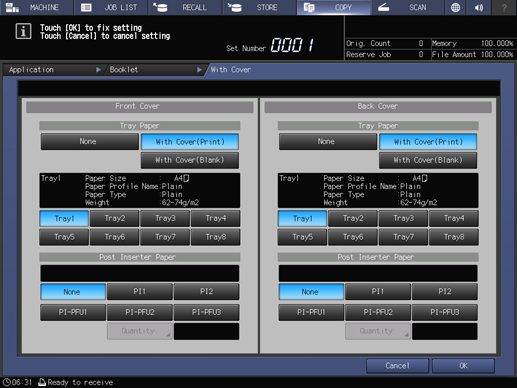Open the STORE tab
The height and width of the screenshot is (388, 517).
(x=259, y=7)
